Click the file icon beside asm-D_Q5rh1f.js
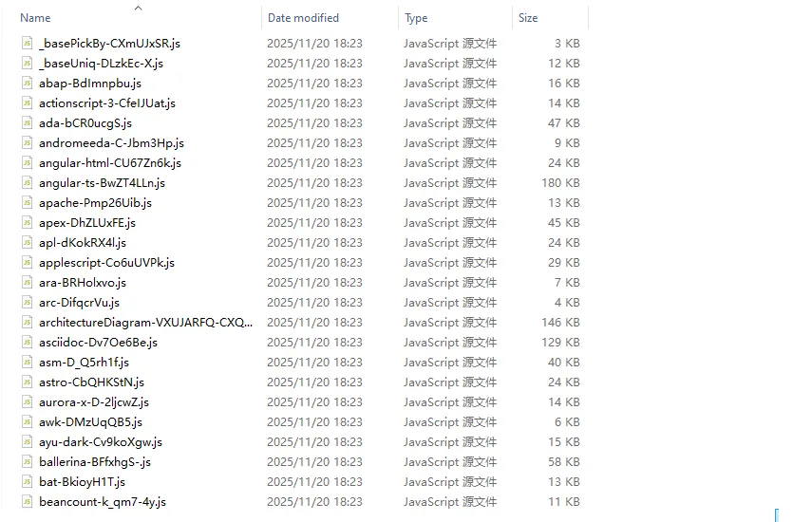 (27, 362)
